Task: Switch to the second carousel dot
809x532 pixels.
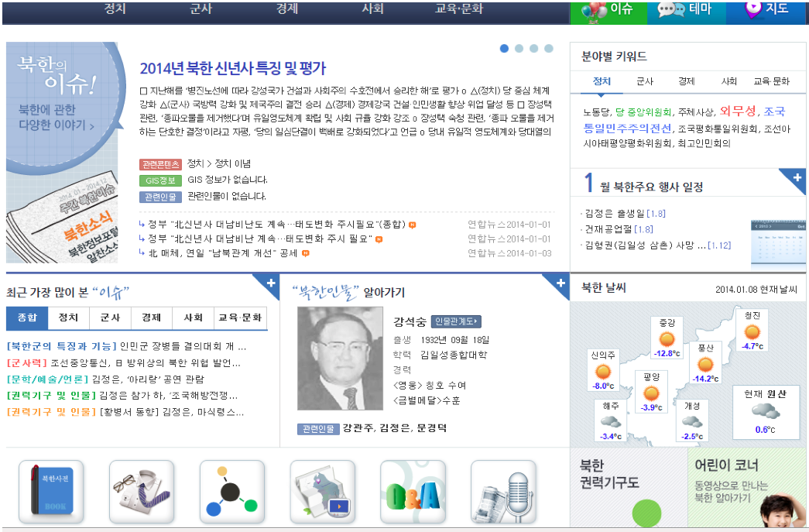Action: [x=519, y=48]
